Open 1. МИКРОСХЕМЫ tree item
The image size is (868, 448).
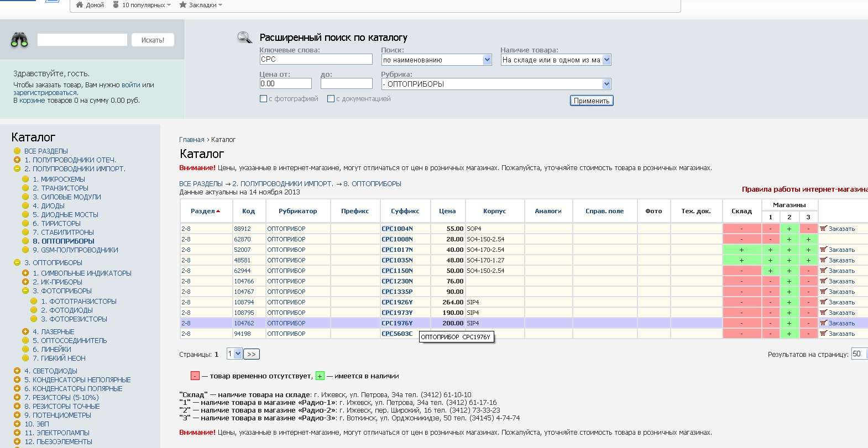pyautogui.click(x=59, y=179)
